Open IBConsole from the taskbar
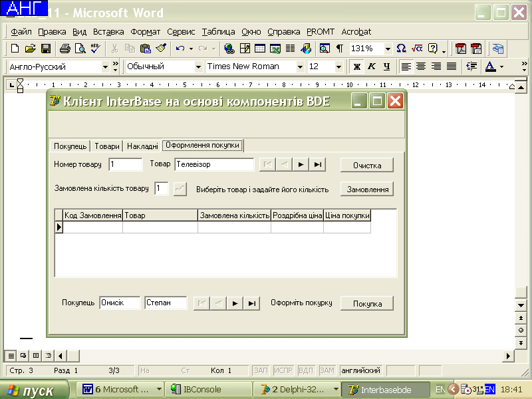The width and height of the screenshot is (532, 399). pyautogui.click(x=208, y=390)
